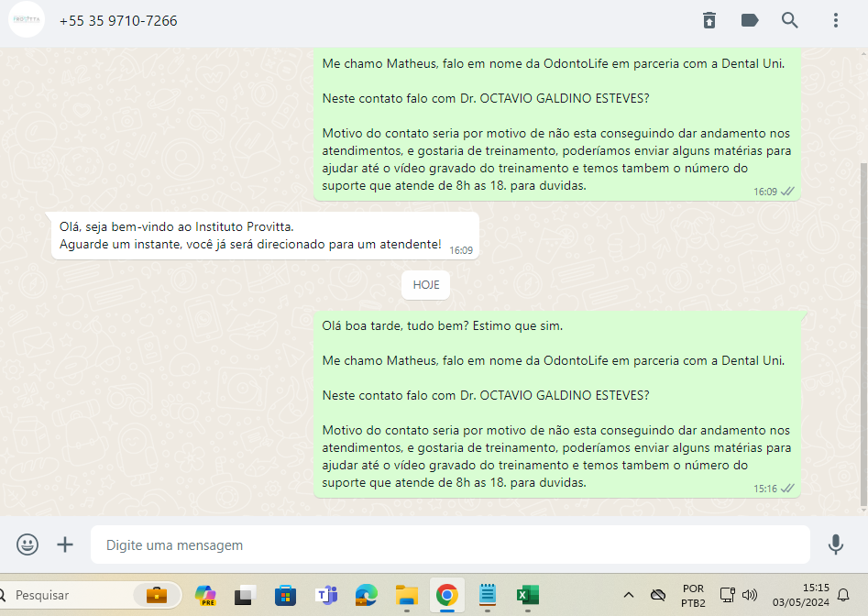This screenshot has width=868, height=616.
Task: Open the contact profile picture
Action: coord(27,20)
